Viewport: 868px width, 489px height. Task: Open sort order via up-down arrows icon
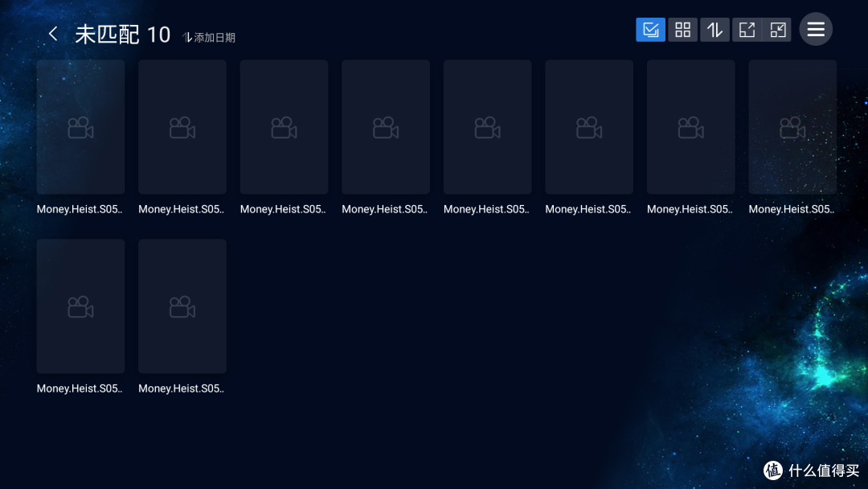click(714, 30)
